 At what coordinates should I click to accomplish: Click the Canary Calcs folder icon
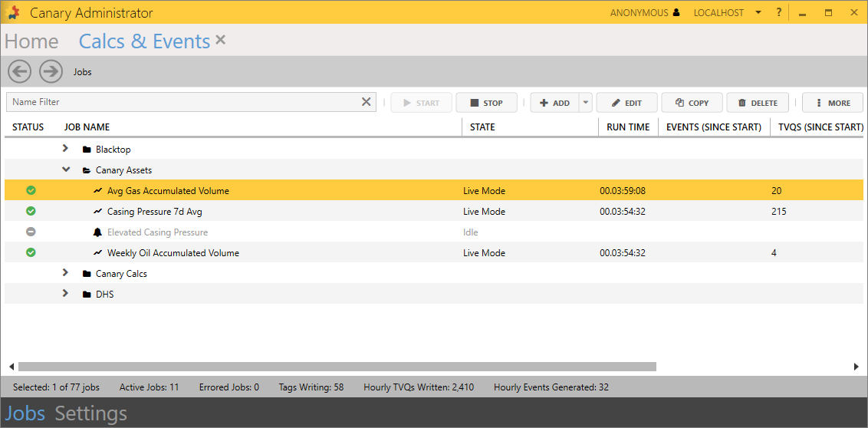tap(87, 274)
